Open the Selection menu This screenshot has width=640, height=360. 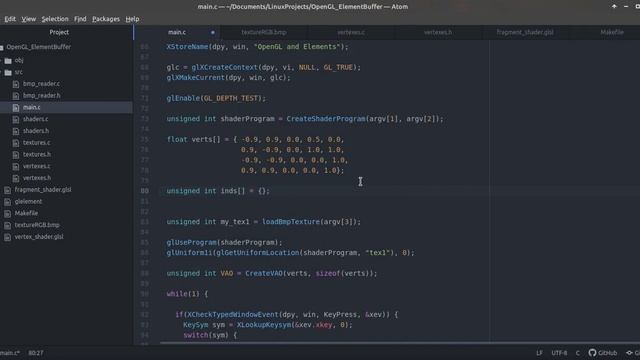(55, 19)
